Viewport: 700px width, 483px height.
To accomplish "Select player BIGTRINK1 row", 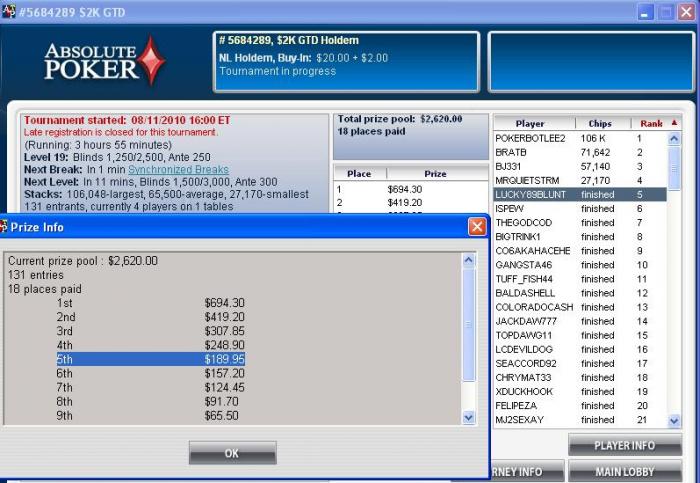I will [580, 237].
